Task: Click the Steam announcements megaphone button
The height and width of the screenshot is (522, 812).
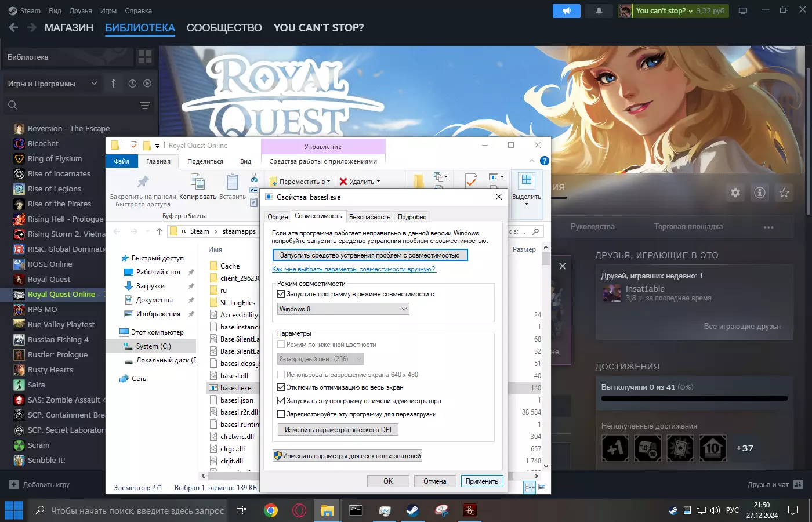Action: click(567, 11)
